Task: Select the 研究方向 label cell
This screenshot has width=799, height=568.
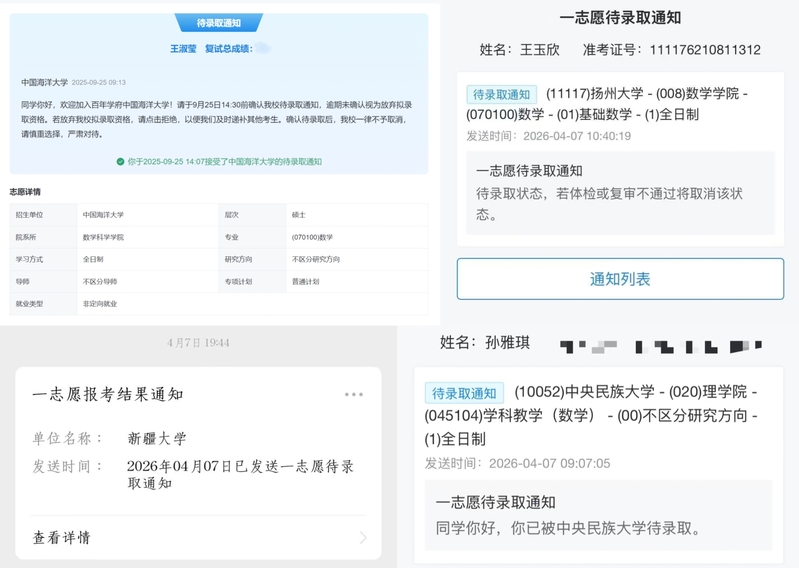Action: [x=252, y=259]
